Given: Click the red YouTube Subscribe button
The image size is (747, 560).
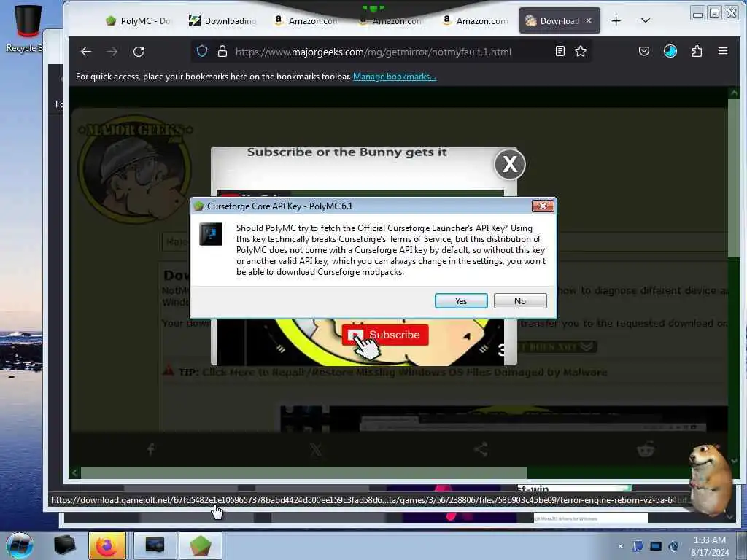Looking at the screenshot, I should pyautogui.click(x=385, y=335).
